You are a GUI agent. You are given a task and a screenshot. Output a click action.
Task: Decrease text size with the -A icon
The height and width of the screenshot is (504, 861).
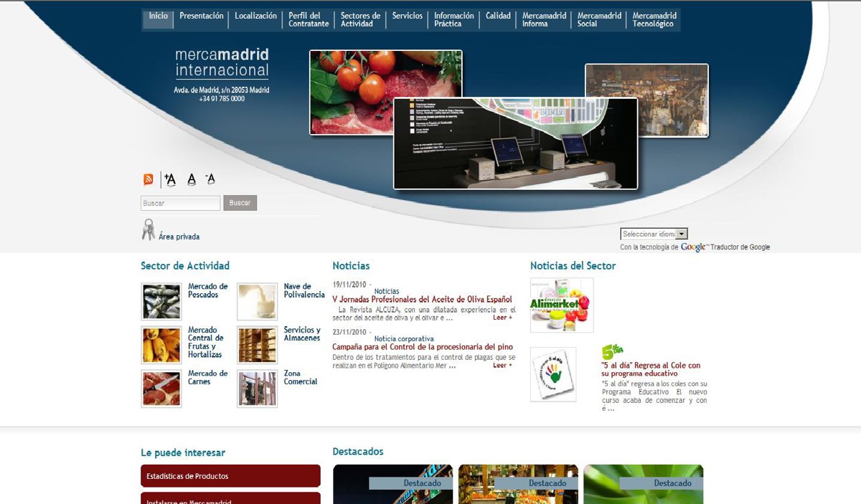(x=210, y=179)
